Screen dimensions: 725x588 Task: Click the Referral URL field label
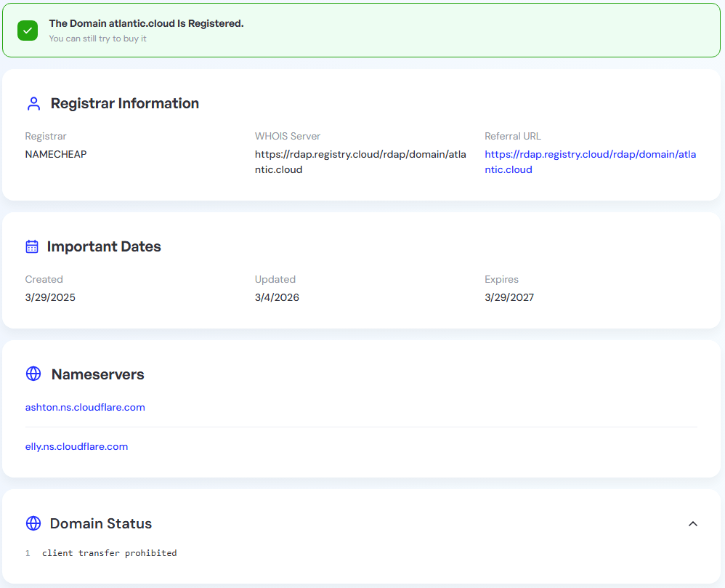point(513,136)
